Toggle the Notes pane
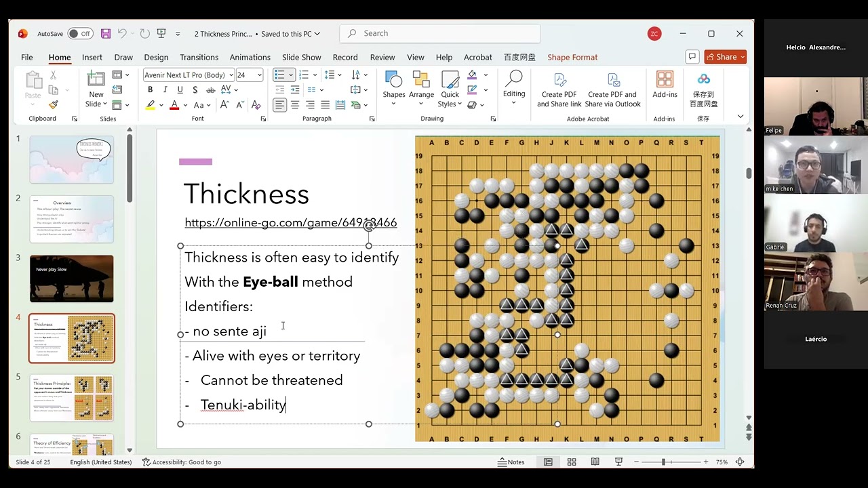868x488 pixels. (x=511, y=462)
